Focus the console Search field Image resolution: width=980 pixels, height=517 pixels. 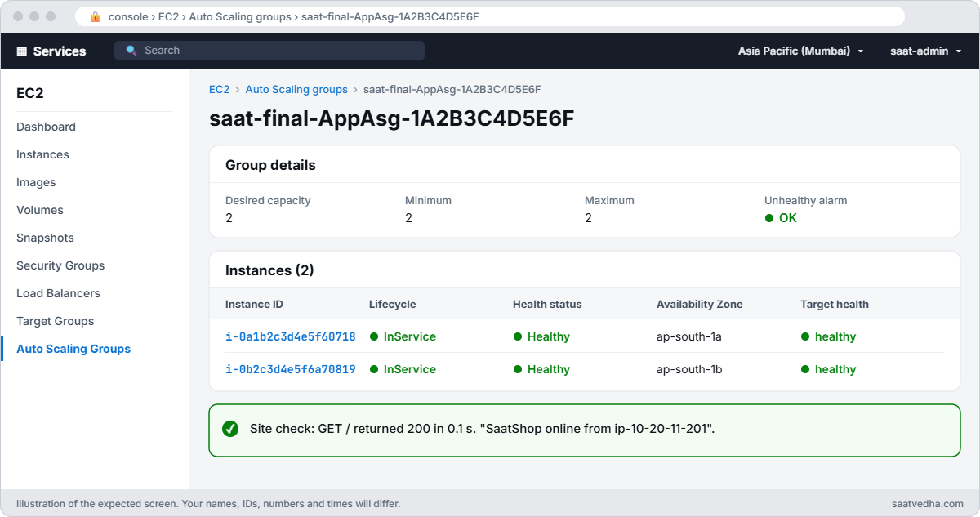(x=269, y=51)
